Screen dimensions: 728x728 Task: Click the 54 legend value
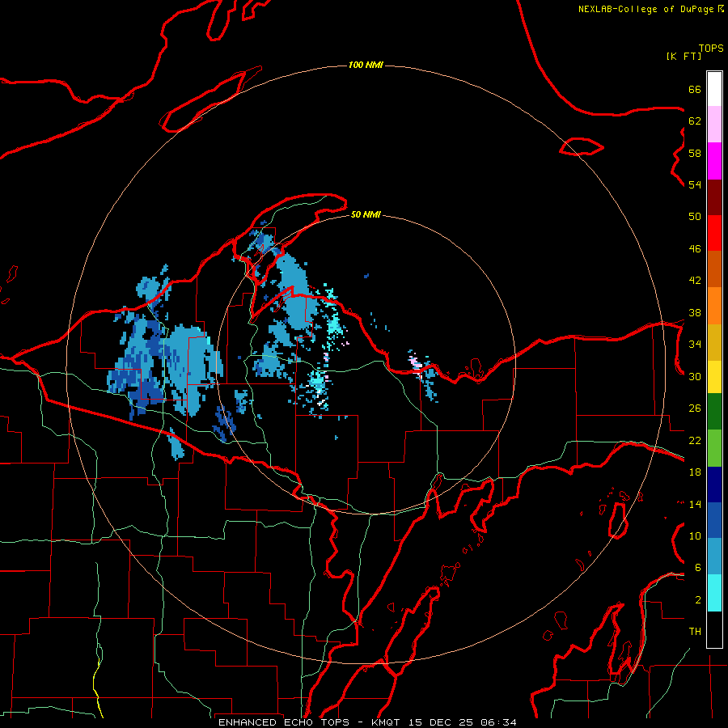tap(695, 184)
